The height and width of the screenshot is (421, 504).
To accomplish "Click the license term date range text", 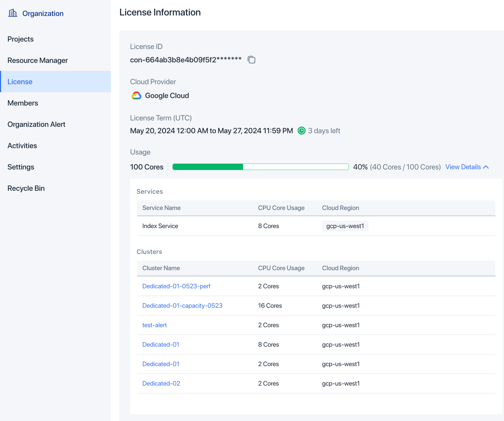I will (211, 131).
